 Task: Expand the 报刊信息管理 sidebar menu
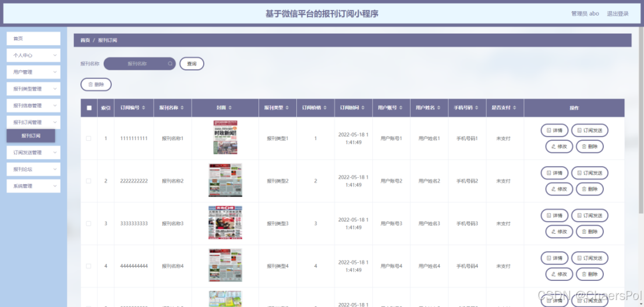point(33,105)
